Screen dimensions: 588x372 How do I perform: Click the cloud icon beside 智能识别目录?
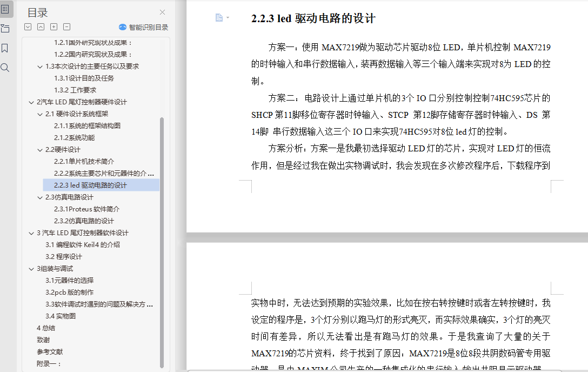tap(123, 27)
